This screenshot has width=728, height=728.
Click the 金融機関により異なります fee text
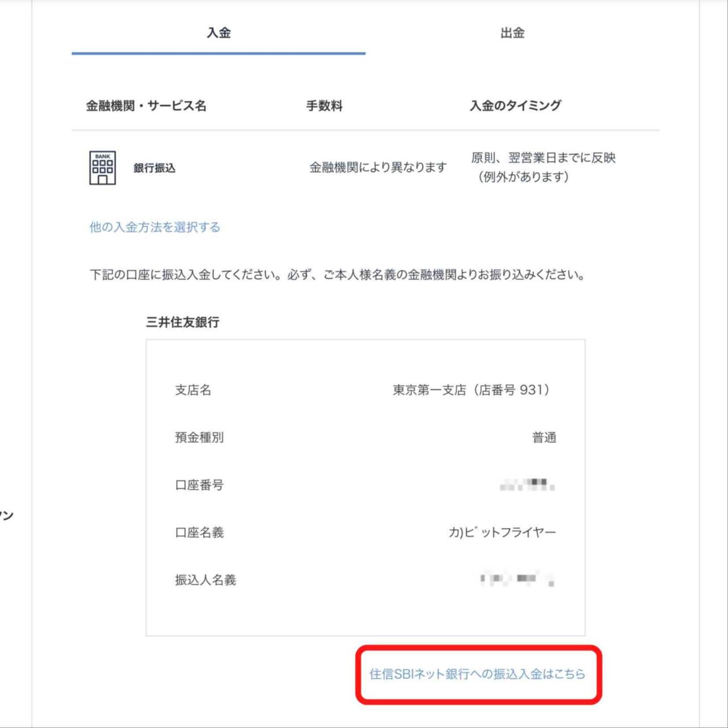378,167
